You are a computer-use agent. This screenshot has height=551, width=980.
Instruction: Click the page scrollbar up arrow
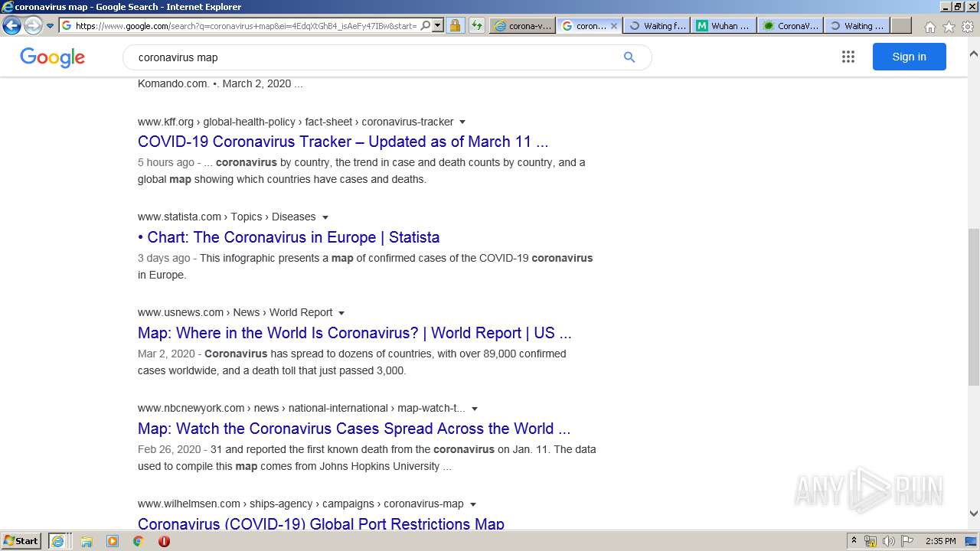click(x=973, y=54)
